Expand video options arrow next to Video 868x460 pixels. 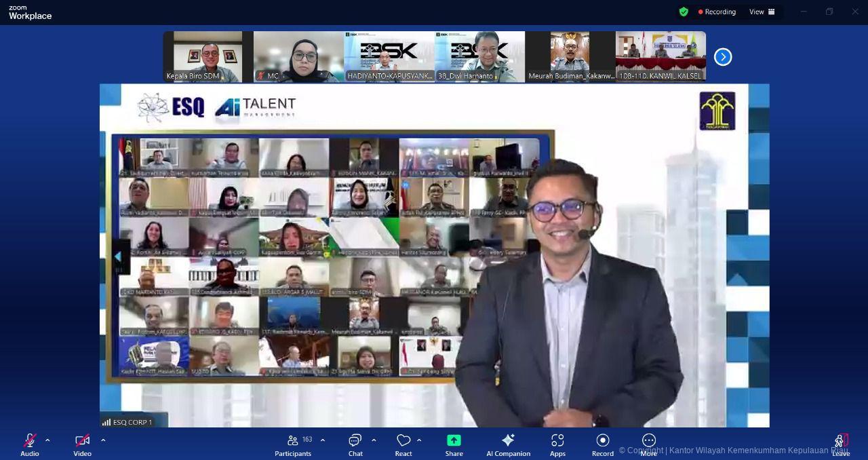103,440
